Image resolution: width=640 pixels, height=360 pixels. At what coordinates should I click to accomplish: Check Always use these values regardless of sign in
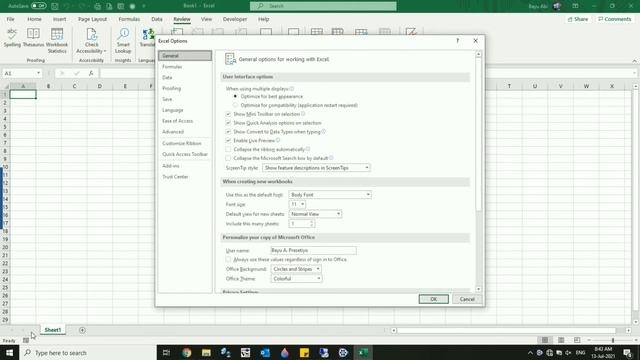tap(228, 259)
